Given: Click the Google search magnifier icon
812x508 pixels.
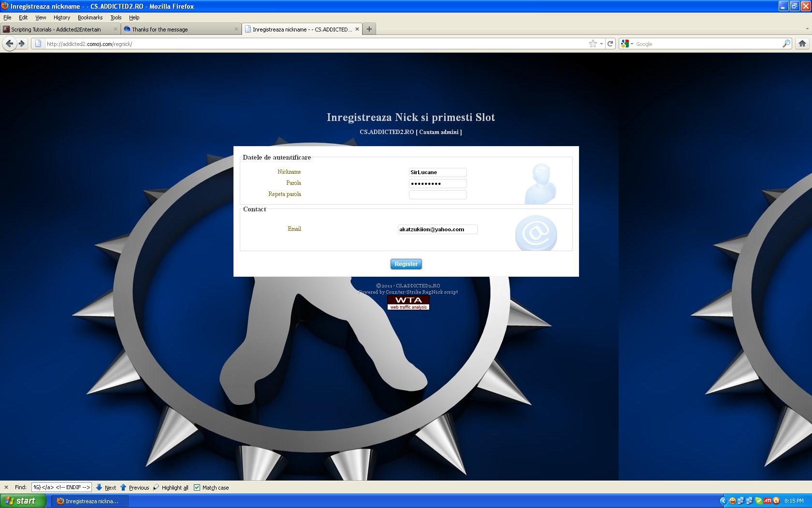Looking at the screenshot, I should click(x=786, y=44).
